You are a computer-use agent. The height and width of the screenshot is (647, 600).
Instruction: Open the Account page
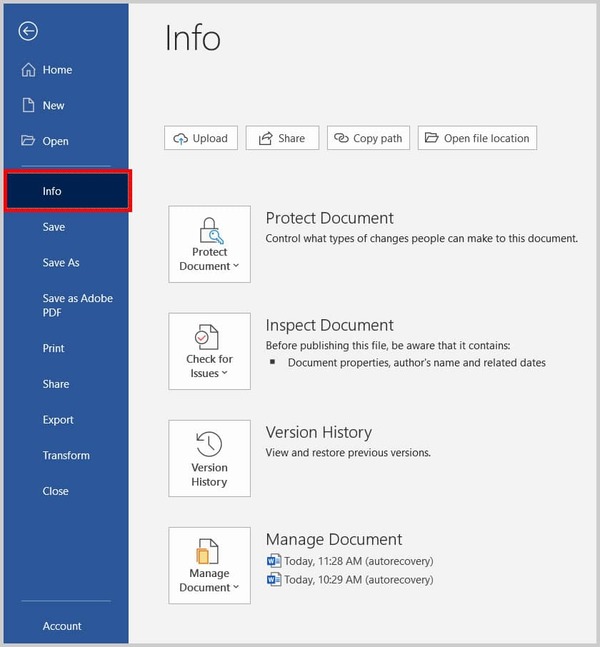[66, 626]
